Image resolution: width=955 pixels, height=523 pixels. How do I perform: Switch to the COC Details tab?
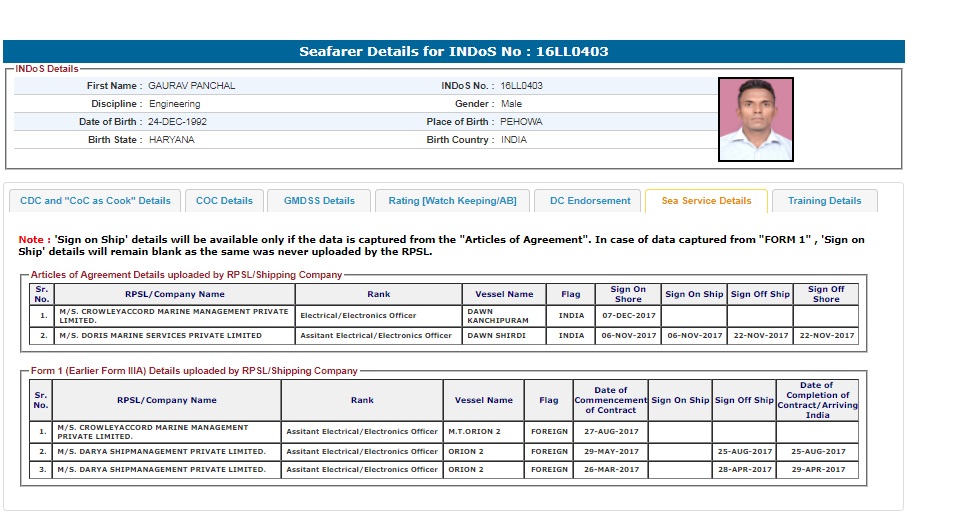click(x=224, y=201)
